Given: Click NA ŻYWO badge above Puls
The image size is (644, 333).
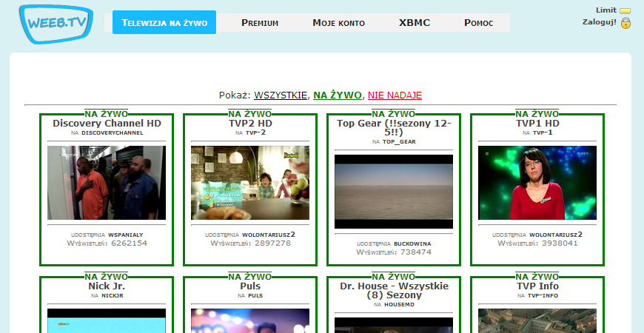Looking at the screenshot, I should tap(250, 276).
